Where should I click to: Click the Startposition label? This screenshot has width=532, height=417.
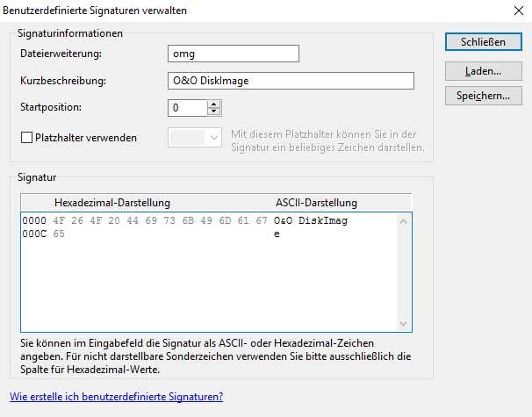51,107
